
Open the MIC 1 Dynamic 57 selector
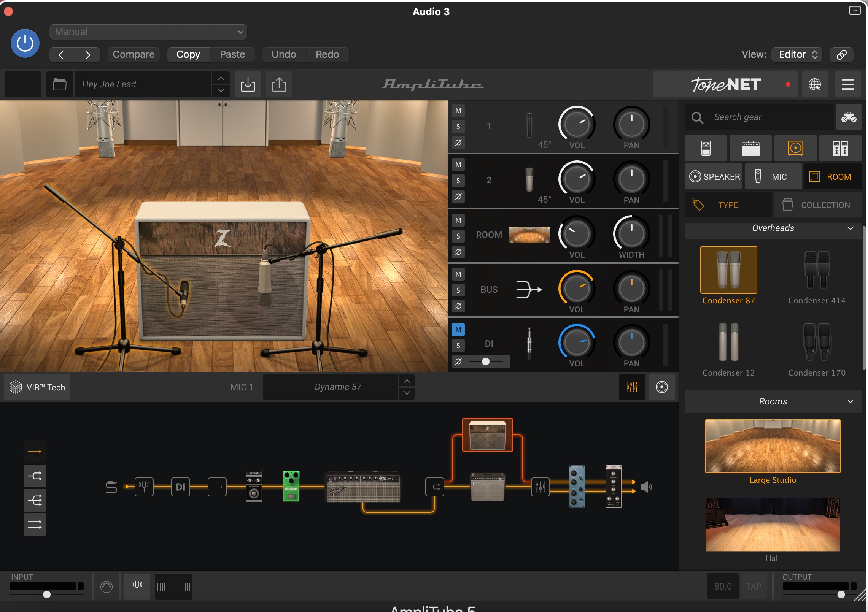tap(331, 387)
